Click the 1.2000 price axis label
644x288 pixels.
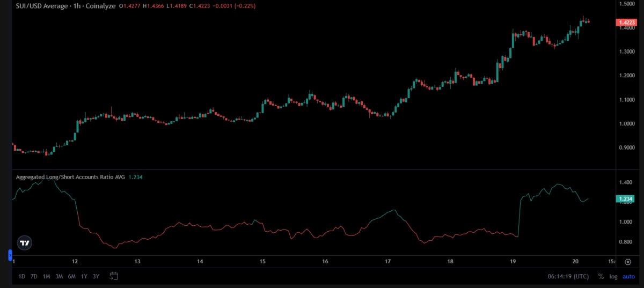point(627,76)
